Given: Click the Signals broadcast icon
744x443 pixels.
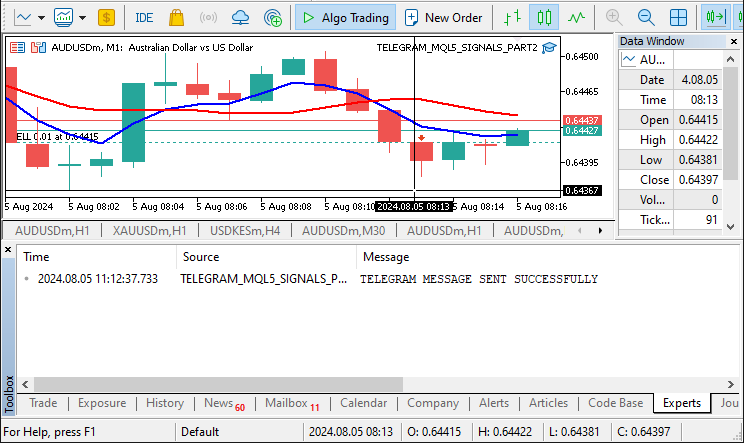Looking at the screenshot, I should coord(208,18).
